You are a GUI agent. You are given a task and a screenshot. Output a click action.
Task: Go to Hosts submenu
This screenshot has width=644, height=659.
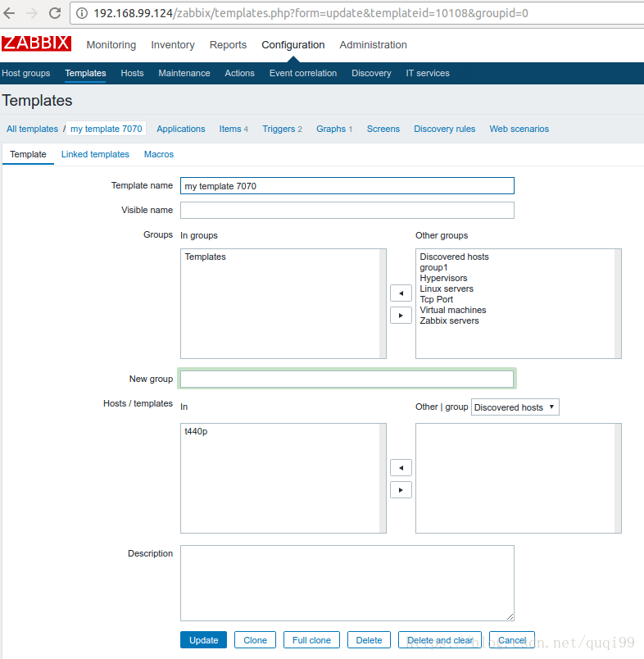coord(133,73)
